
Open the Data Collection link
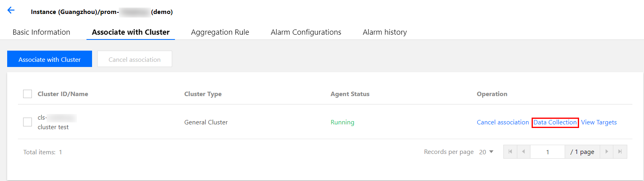(x=555, y=122)
